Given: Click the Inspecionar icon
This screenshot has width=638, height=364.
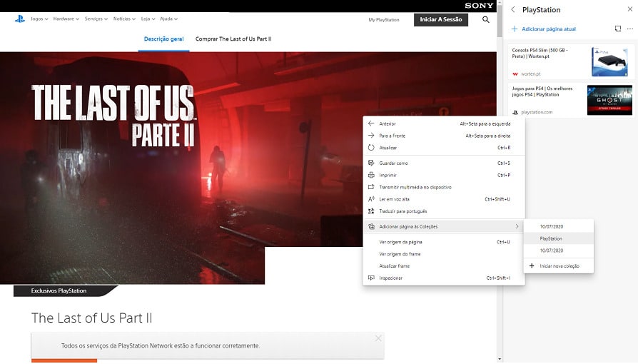Looking at the screenshot, I should pos(370,278).
